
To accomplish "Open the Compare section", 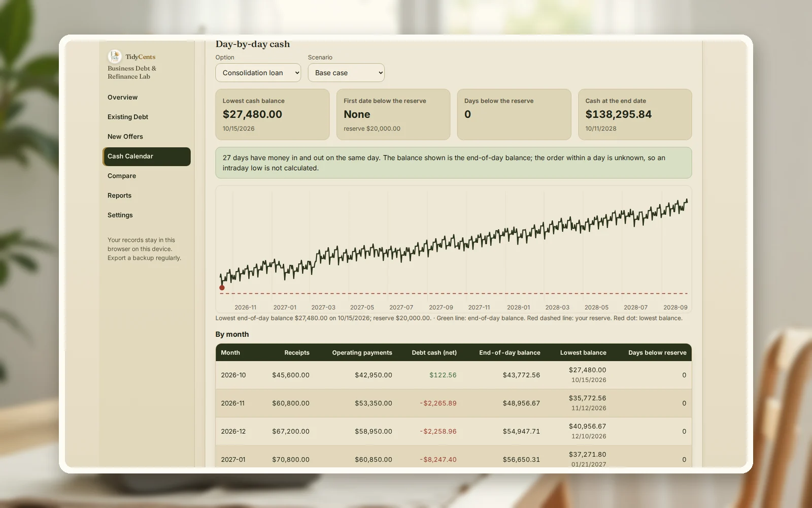I will click(x=147, y=176).
